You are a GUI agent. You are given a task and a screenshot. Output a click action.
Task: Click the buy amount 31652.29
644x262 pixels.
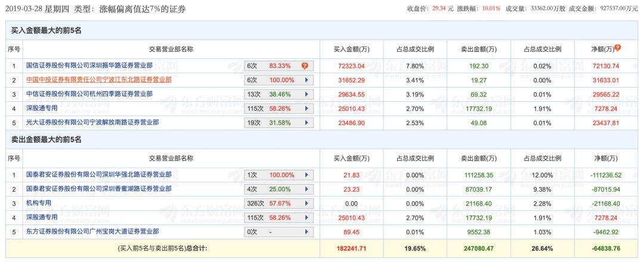pyautogui.click(x=352, y=80)
